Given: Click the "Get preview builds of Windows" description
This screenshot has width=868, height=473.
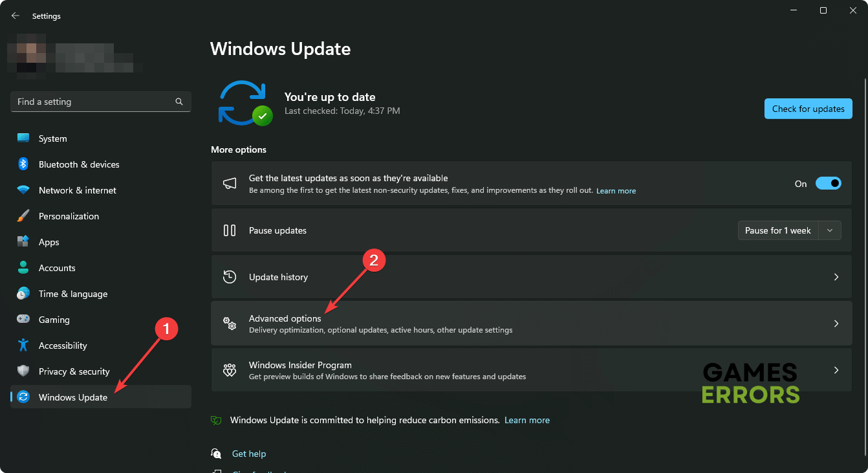Looking at the screenshot, I should tap(387, 377).
